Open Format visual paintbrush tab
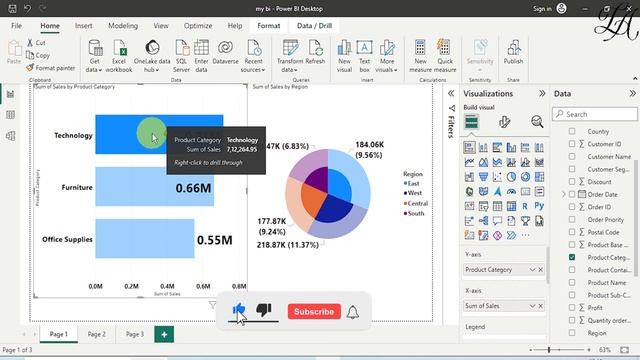640x360 pixels. [504, 122]
